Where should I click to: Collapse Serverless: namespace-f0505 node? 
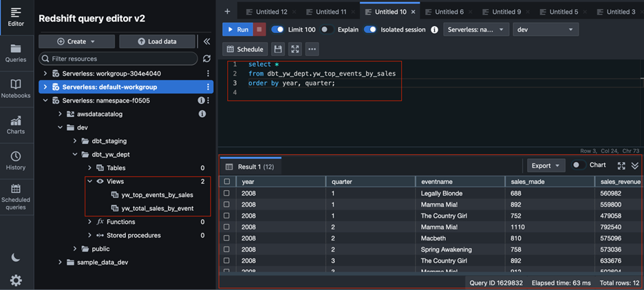pyautogui.click(x=45, y=101)
